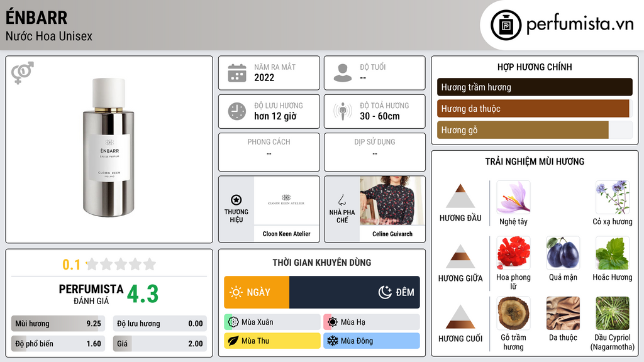The width and height of the screenshot is (644, 362).
Task: Click the Trải nghiệm mùi hương heading
Action: [x=535, y=162]
